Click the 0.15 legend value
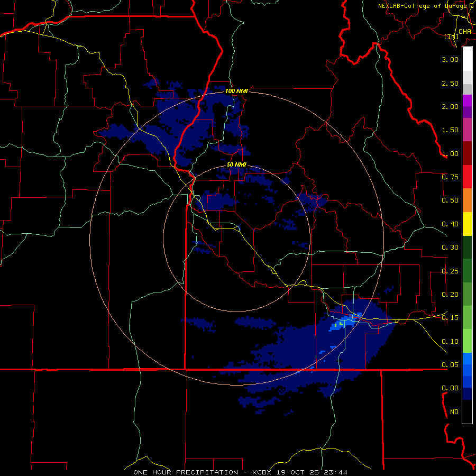The width and height of the screenshot is (476, 476). click(450, 318)
